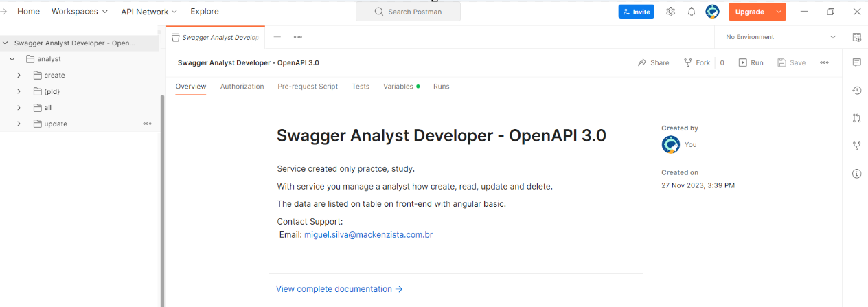Switch to the Pre-request Script tab
This screenshot has height=307, width=868.
tap(308, 87)
